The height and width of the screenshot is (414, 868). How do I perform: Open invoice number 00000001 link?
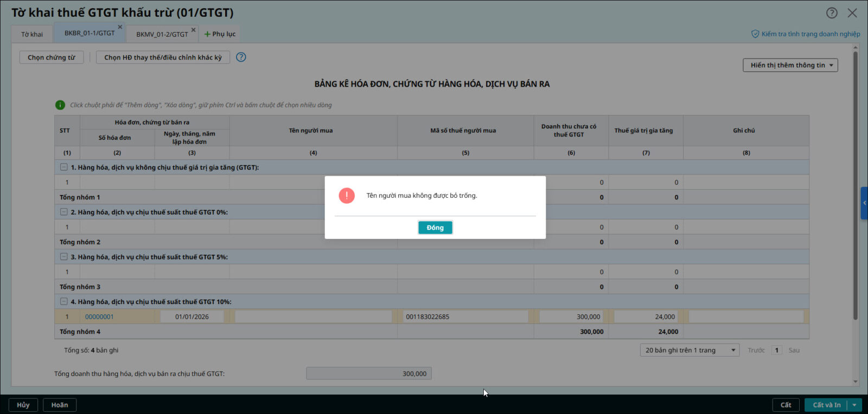[99, 317]
